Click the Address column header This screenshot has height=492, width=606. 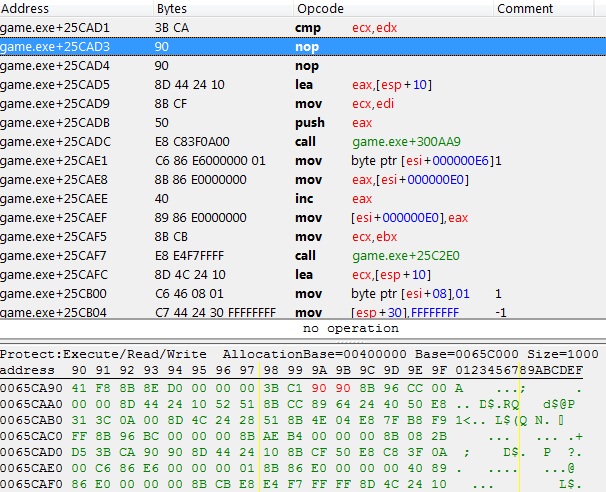[77, 8]
